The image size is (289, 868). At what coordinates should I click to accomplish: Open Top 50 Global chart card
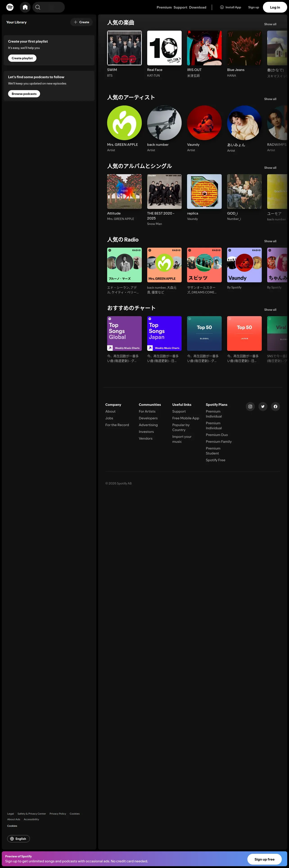(204, 333)
